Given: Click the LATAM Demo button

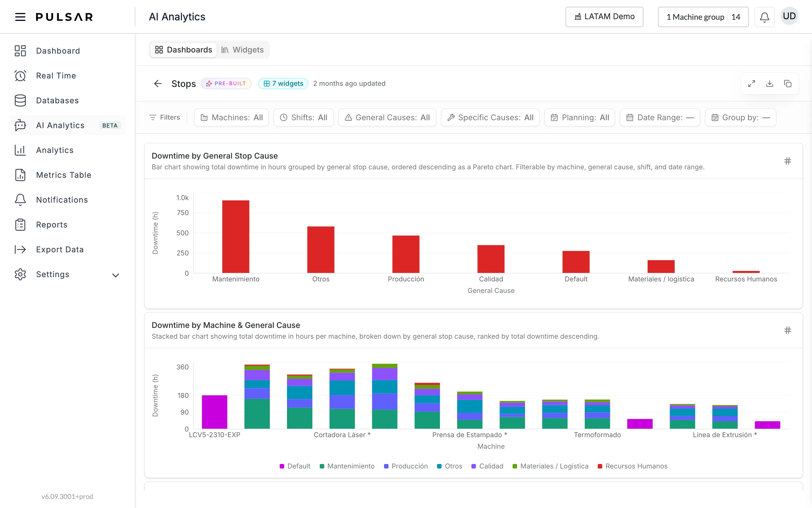Looking at the screenshot, I should coord(604,17).
